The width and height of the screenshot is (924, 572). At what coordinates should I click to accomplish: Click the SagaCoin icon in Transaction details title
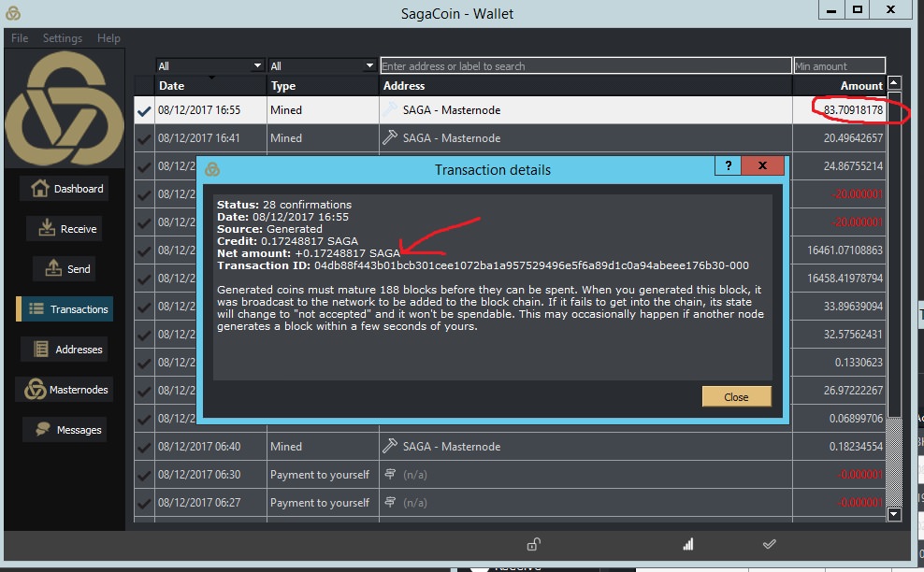[x=212, y=170]
